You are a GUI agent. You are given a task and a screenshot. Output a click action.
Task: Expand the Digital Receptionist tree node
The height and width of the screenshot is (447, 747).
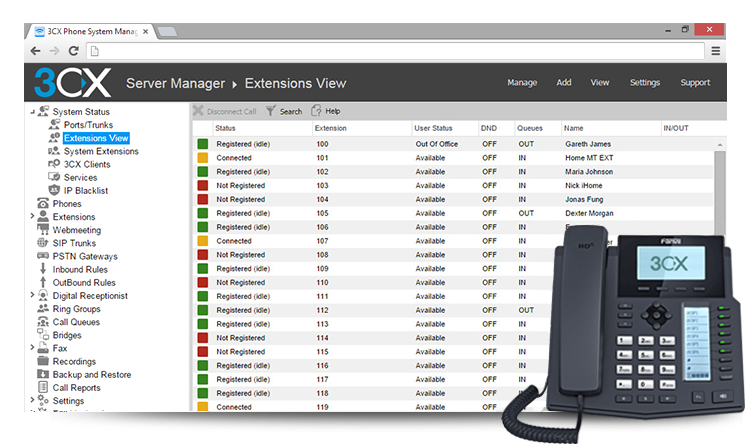click(32, 295)
